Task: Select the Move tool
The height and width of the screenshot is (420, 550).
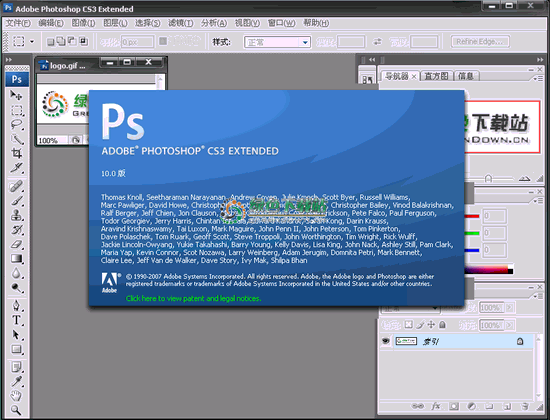Action: [x=16, y=95]
